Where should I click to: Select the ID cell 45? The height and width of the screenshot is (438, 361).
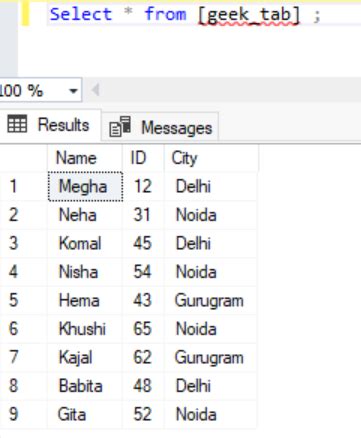coord(143,243)
